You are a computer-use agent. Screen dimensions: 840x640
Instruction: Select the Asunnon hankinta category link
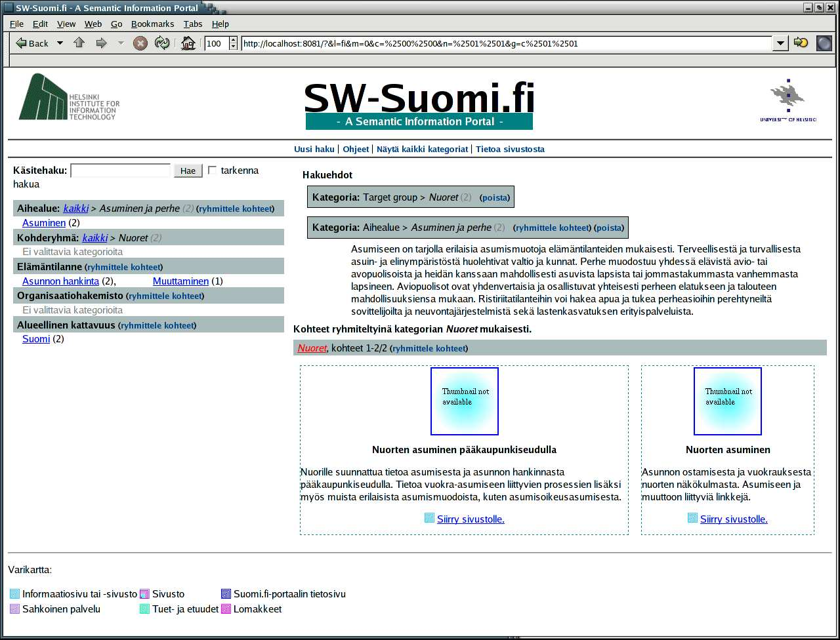60,281
